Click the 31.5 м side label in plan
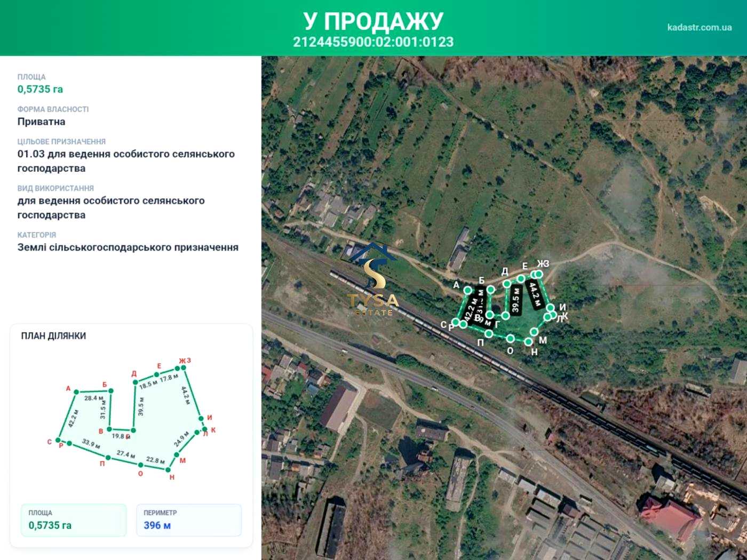Viewport: 747px width, 560px height. (x=103, y=410)
